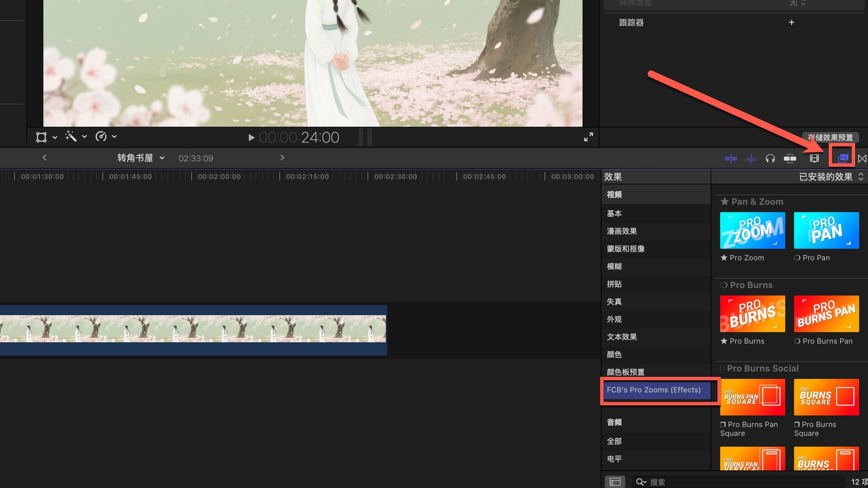Select the 漫画效果 category
The image size is (868, 488).
(656, 231)
